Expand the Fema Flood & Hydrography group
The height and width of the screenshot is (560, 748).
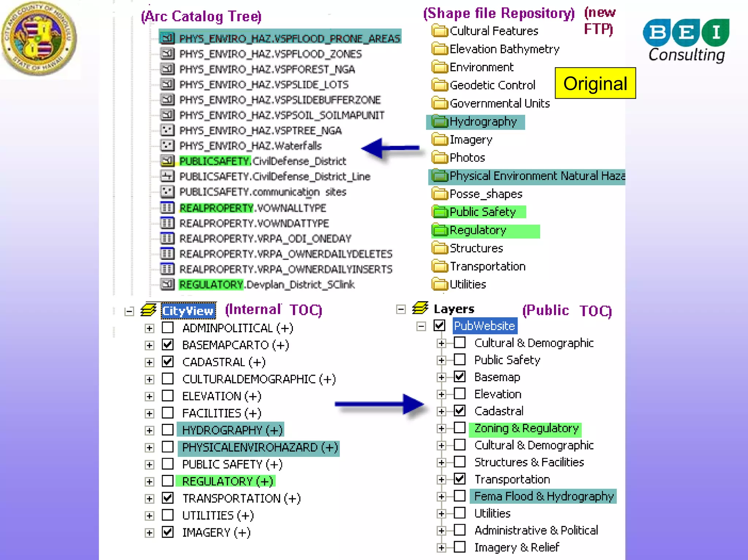click(441, 496)
